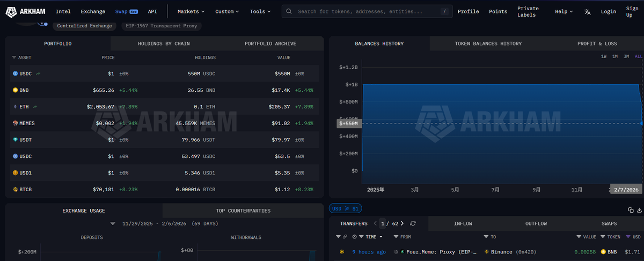Open the Tools dropdown menu
Image resolution: width=644 pixels, height=261 pixels.
pos(260,11)
